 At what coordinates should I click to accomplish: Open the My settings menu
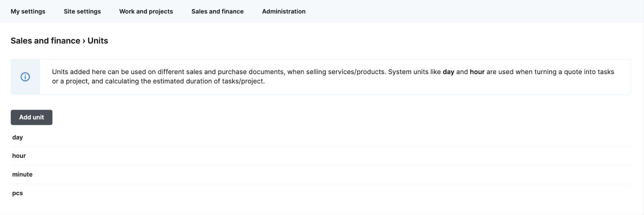point(28,11)
